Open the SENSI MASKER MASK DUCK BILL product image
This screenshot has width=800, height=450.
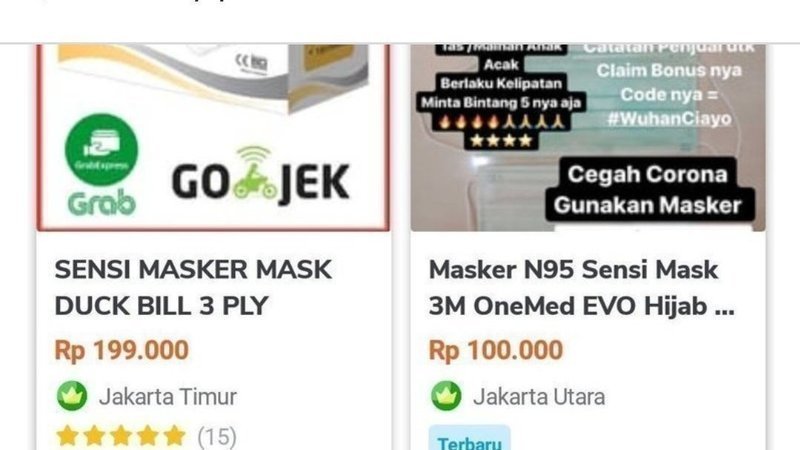pyautogui.click(x=213, y=137)
